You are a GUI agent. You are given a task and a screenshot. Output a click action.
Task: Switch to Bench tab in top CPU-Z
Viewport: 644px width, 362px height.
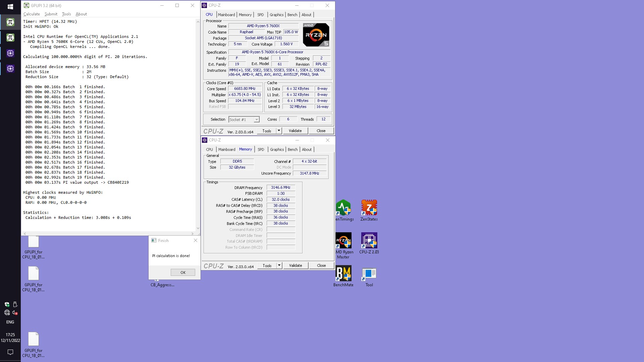tap(292, 15)
